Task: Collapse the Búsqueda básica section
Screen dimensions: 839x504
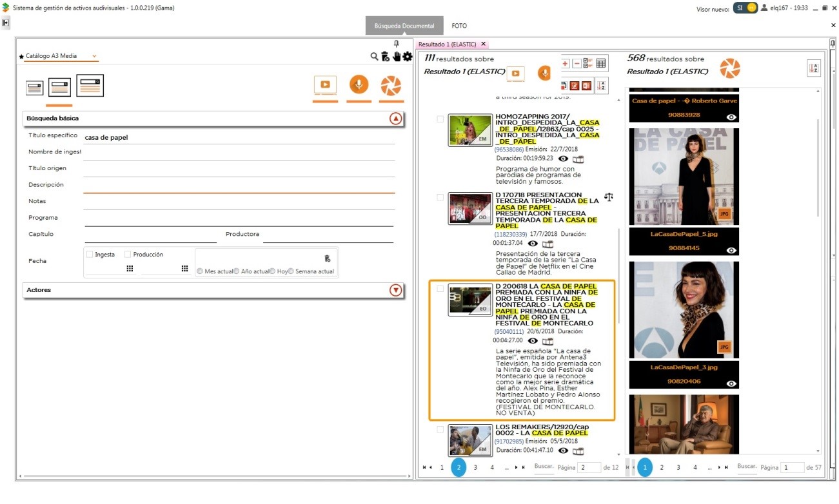Action: click(396, 119)
